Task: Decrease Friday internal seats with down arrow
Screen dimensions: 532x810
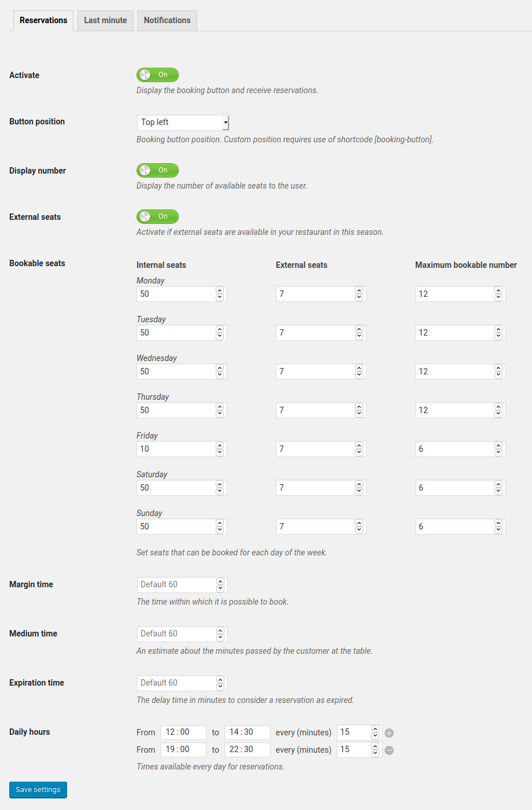Action: click(220, 452)
